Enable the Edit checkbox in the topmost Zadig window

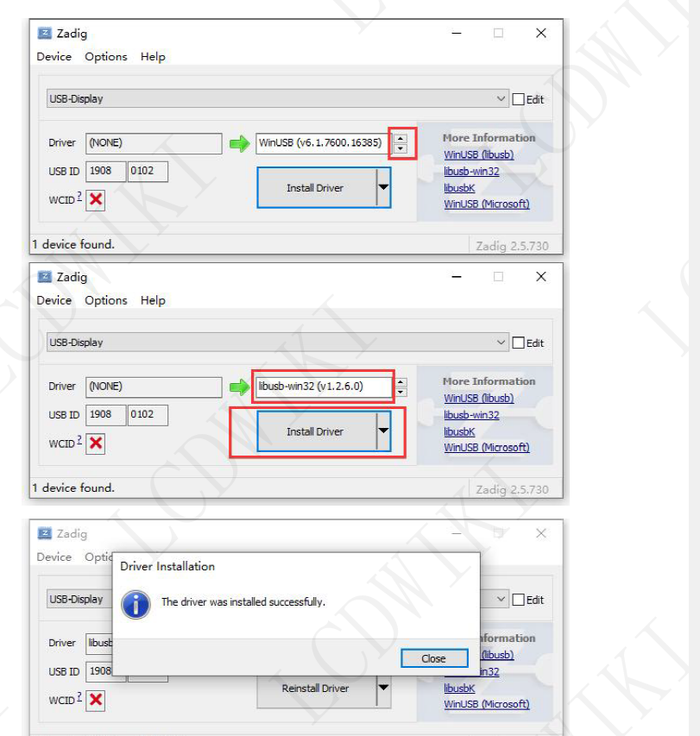(x=518, y=99)
